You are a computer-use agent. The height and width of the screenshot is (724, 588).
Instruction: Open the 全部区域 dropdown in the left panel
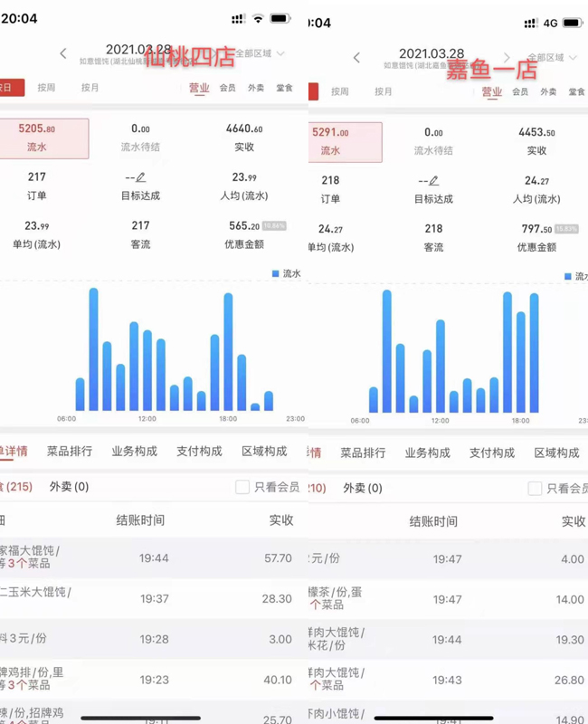pyautogui.click(x=262, y=54)
